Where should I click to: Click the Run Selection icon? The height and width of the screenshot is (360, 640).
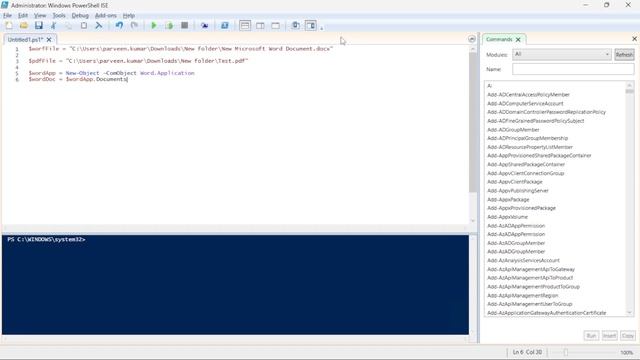pyautogui.click(x=169, y=25)
